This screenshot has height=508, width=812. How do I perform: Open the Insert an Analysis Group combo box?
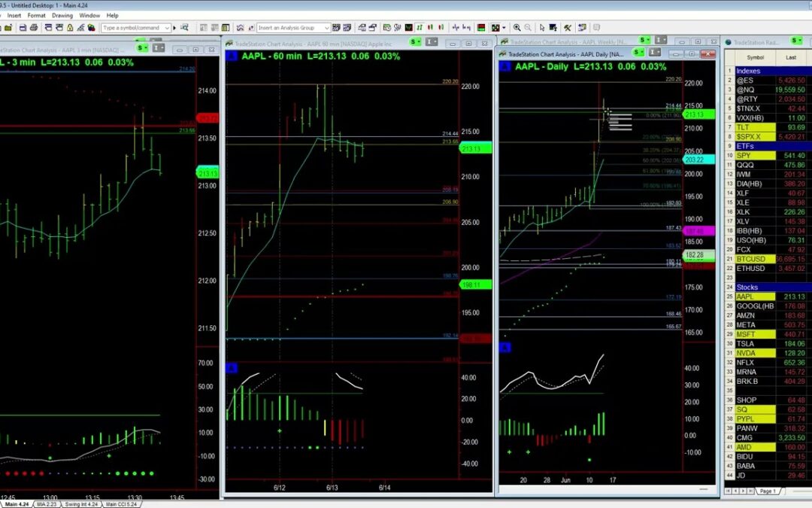(293, 28)
